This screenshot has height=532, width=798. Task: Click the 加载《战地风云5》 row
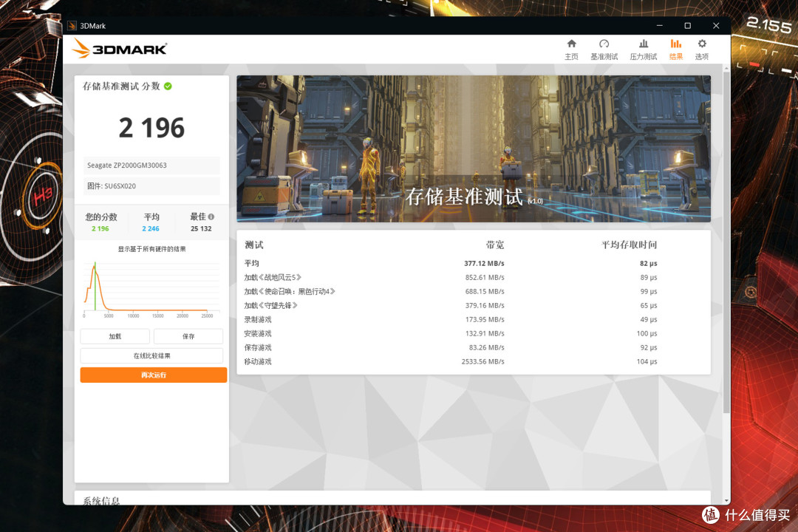451,278
